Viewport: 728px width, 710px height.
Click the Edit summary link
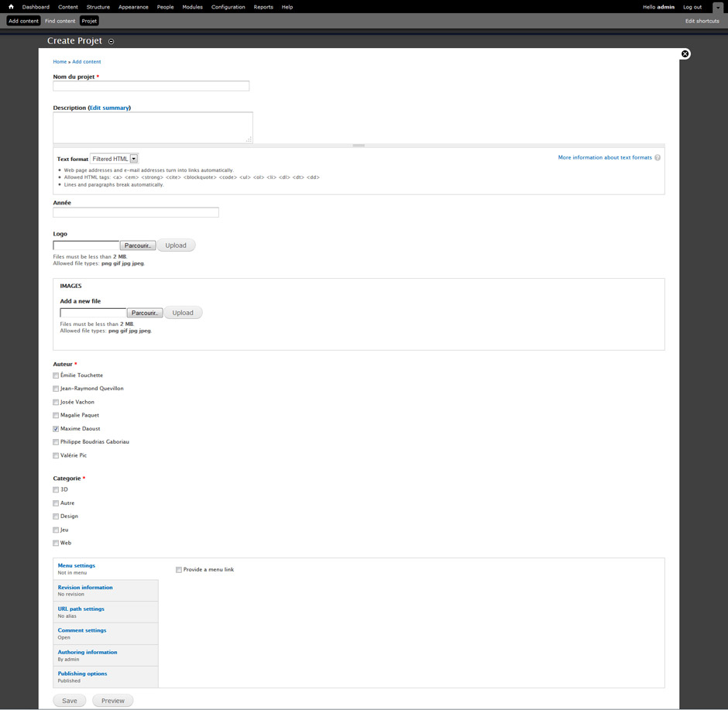(109, 108)
